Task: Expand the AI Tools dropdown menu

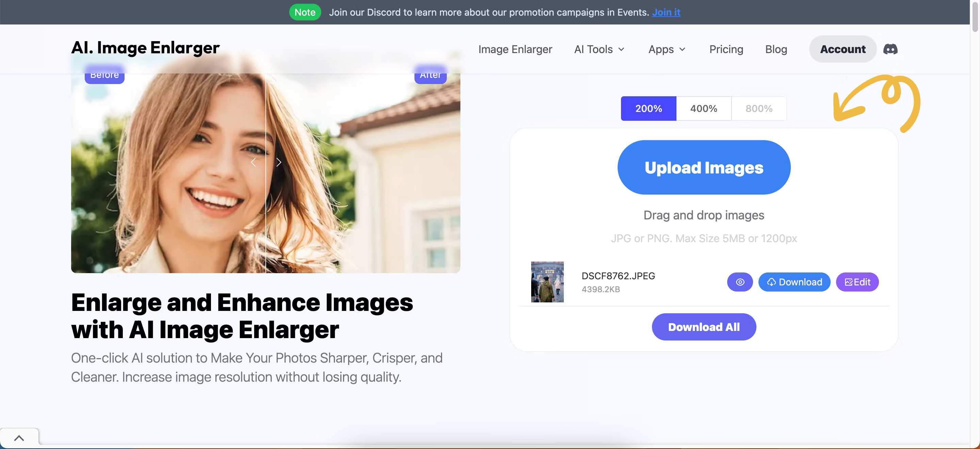Action: pyautogui.click(x=599, y=49)
